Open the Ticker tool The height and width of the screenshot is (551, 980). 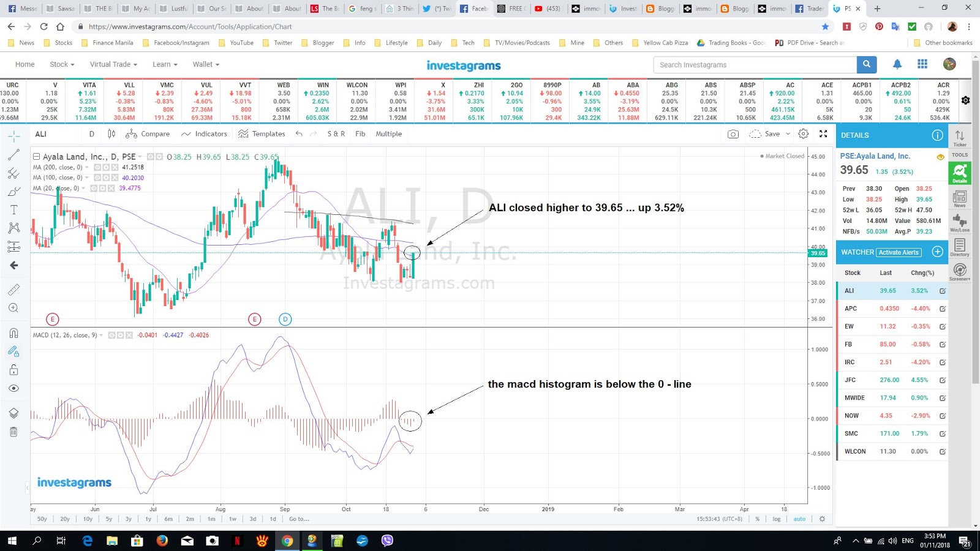click(960, 138)
